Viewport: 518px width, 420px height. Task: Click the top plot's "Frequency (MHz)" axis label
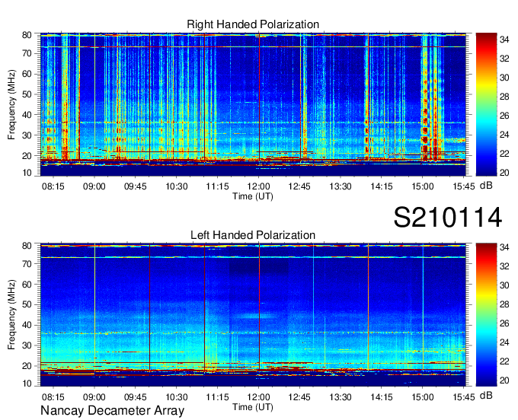[x=12, y=104]
